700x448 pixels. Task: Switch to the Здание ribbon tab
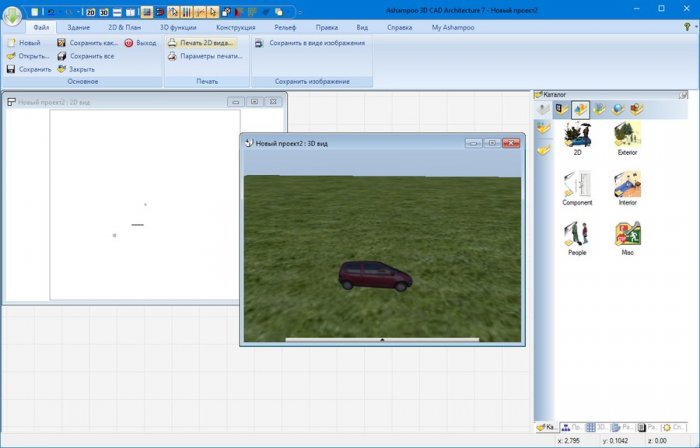click(79, 28)
